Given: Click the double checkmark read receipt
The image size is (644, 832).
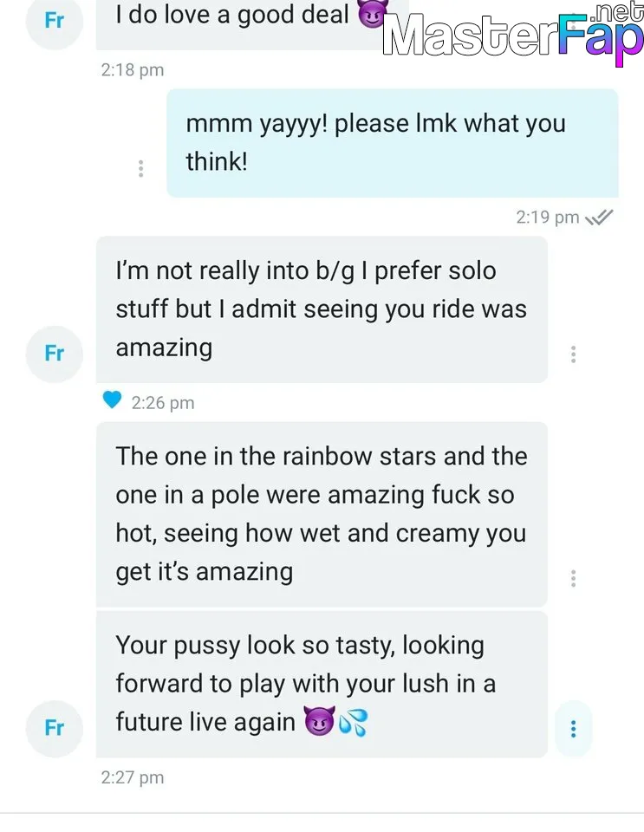Looking at the screenshot, I should pos(600,218).
